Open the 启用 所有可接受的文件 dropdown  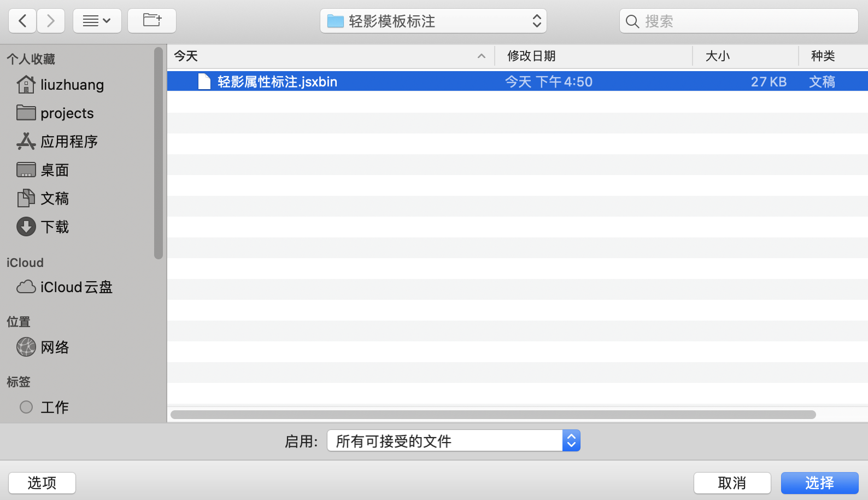(x=453, y=440)
